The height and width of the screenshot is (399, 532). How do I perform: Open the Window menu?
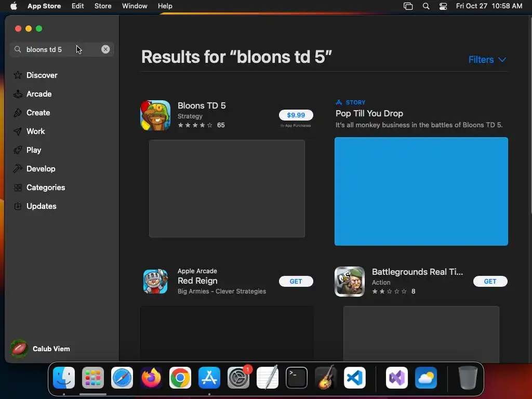click(135, 6)
